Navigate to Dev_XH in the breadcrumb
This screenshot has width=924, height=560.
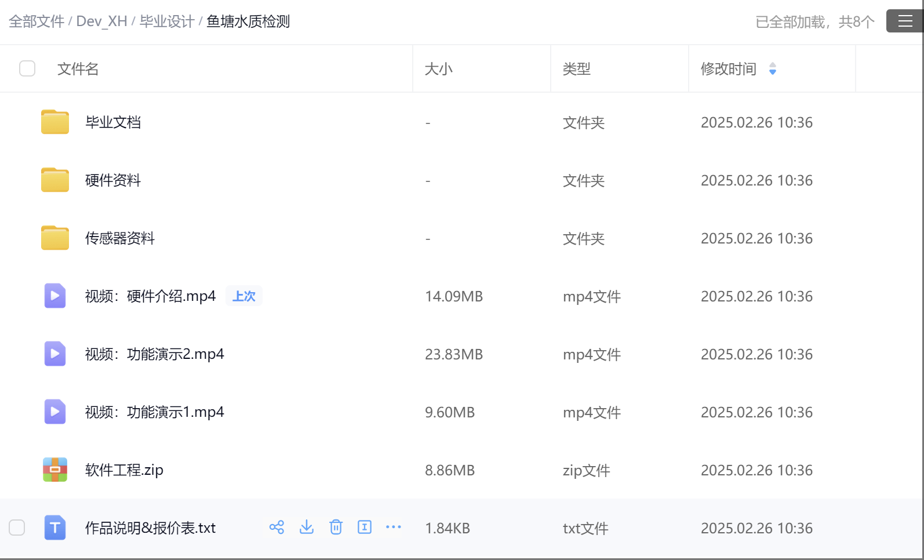[101, 21]
